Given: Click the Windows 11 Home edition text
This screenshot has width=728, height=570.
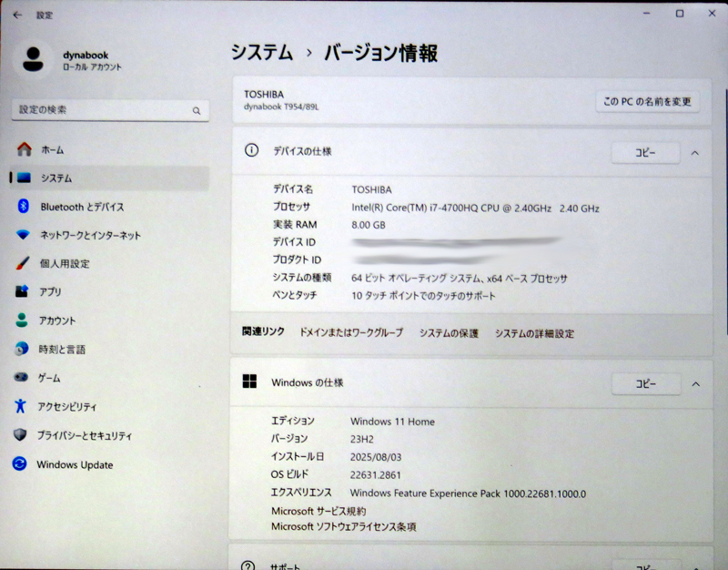Looking at the screenshot, I should tap(392, 422).
